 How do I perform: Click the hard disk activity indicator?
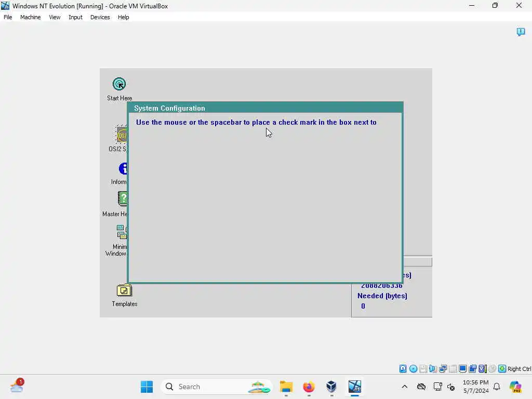[x=403, y=369]
